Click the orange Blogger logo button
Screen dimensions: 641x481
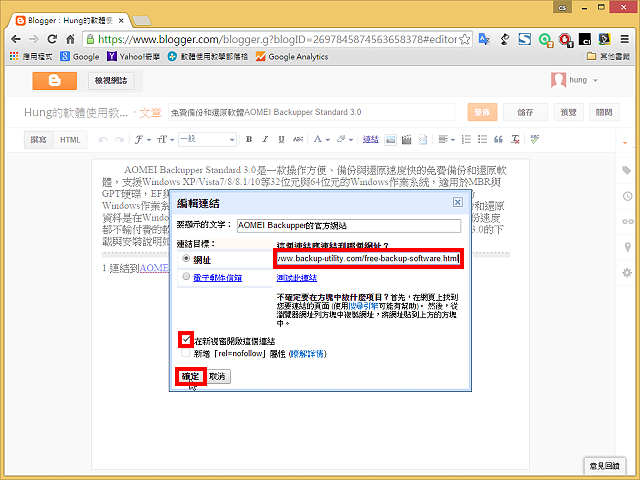[54, 81]
